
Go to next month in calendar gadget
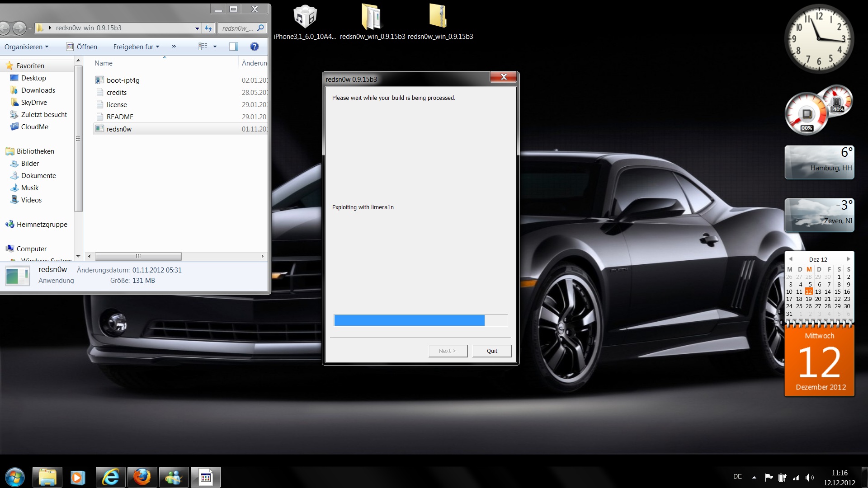pos(848,259)
